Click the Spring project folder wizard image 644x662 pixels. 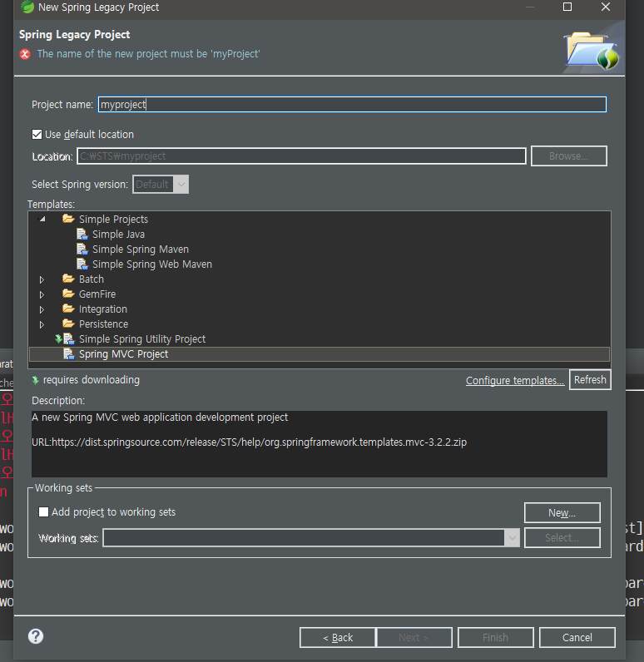click(x=592, y=51)
